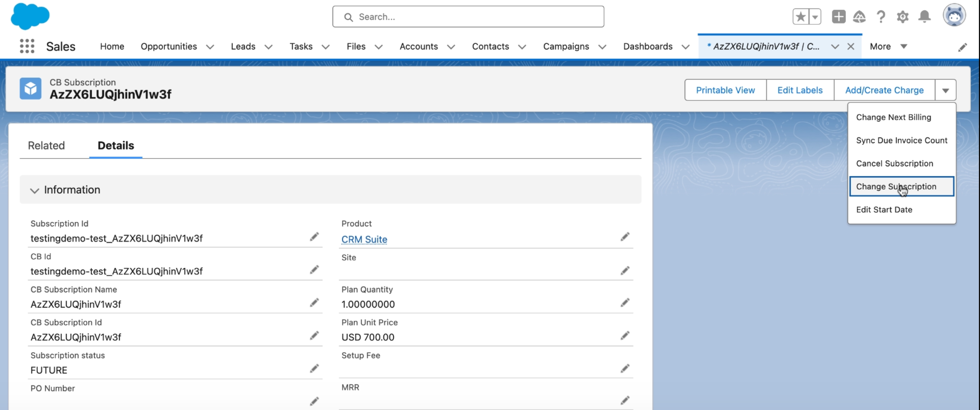
Task: Click the Favorites star icon
Action: (x=800, y=17)
